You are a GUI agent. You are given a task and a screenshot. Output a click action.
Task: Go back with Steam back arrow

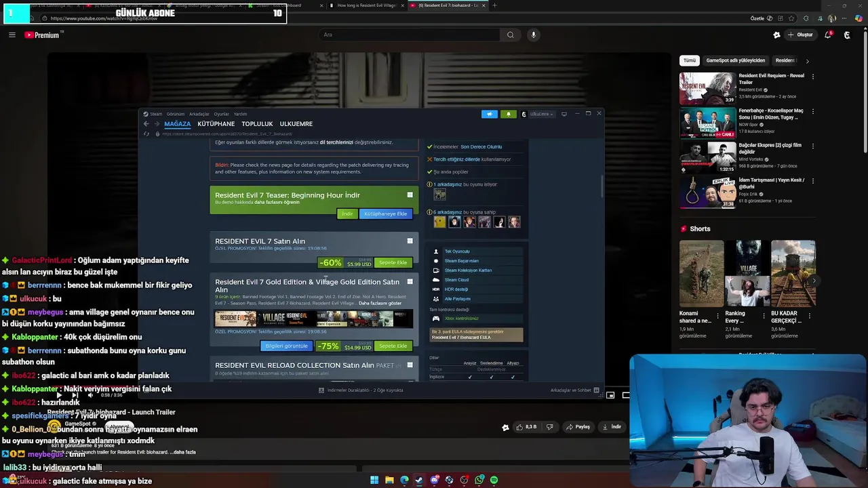[x=146, y=124]
